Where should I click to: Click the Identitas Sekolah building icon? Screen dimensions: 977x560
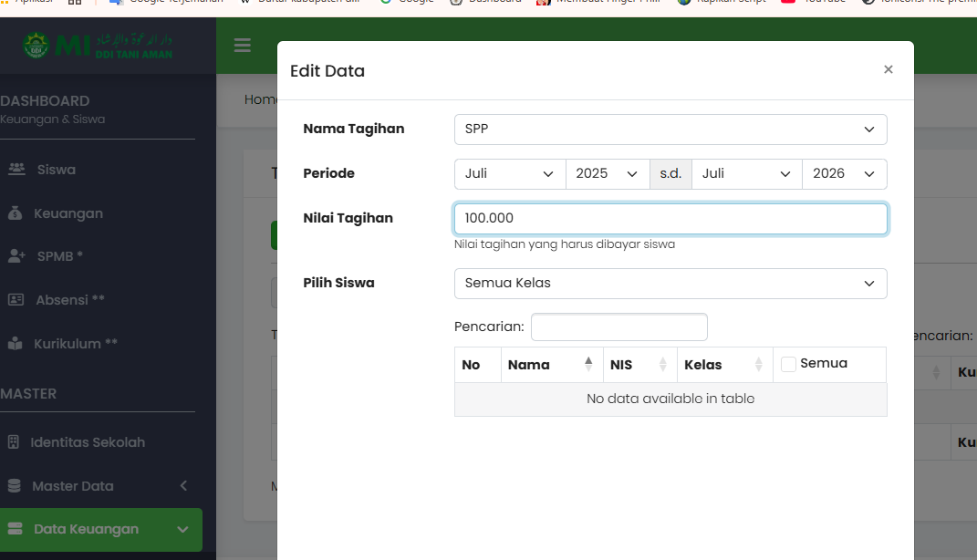(13, 442)
